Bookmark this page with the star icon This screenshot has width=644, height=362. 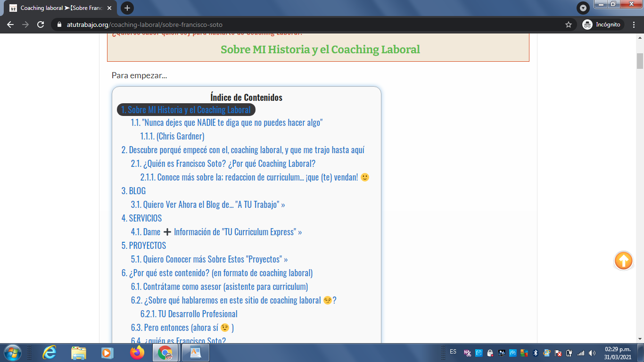(x=569, y=25)
